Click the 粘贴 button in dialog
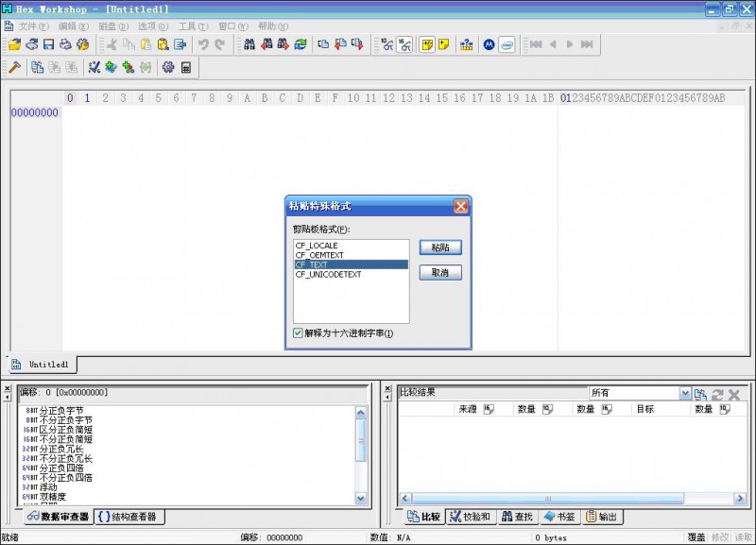 coord(440,247)
